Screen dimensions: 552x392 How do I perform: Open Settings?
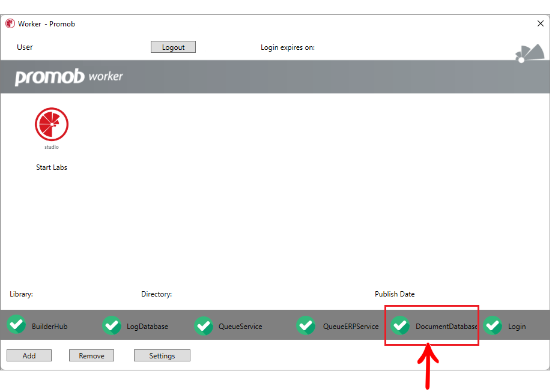tap(162, 356)
